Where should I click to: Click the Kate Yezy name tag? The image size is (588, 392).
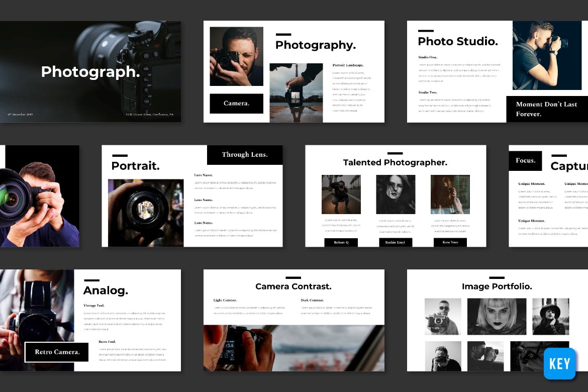(450, 242)
